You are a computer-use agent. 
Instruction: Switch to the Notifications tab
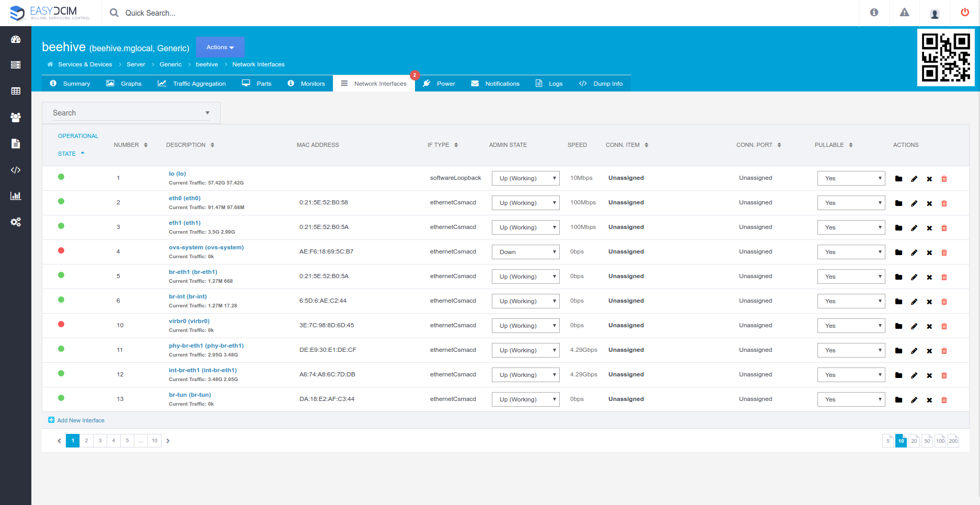coord(495,84)
